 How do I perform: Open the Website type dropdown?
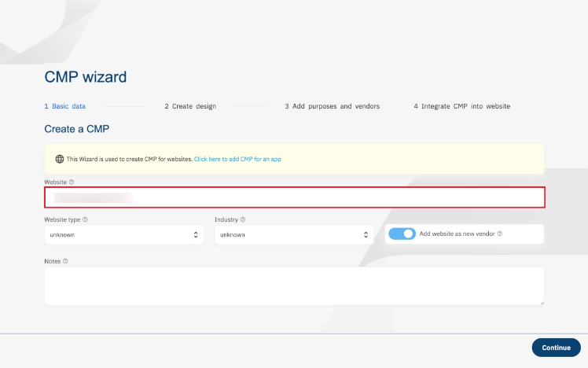click(123, 234)
